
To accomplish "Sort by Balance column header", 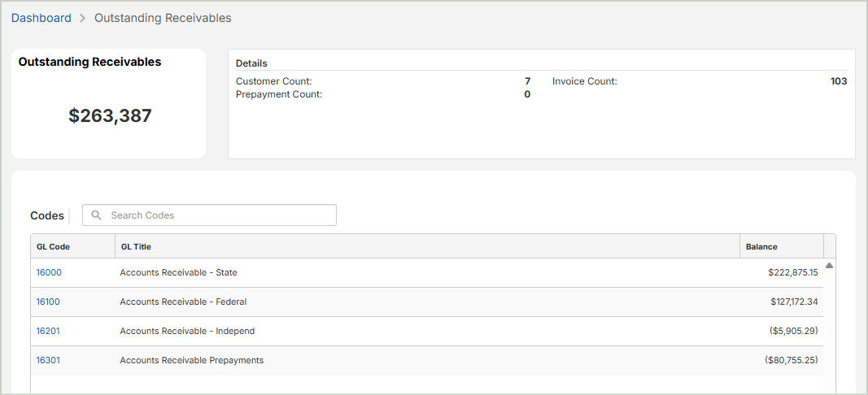I will (x=761, y=246).
